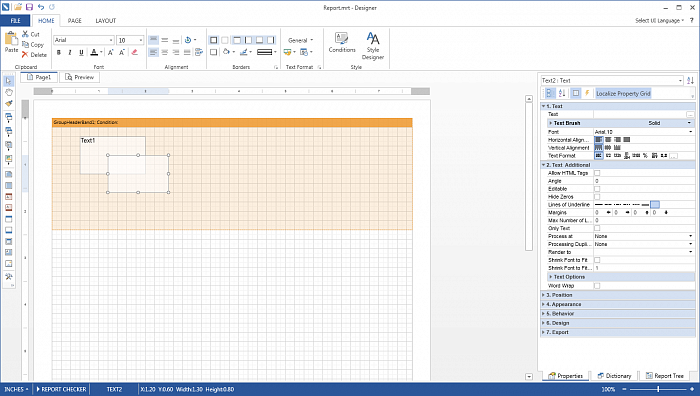This screenshot has height=396, width=700.
Task: Switch to the PAGE ribbon tab
Action: click(75, 21)
